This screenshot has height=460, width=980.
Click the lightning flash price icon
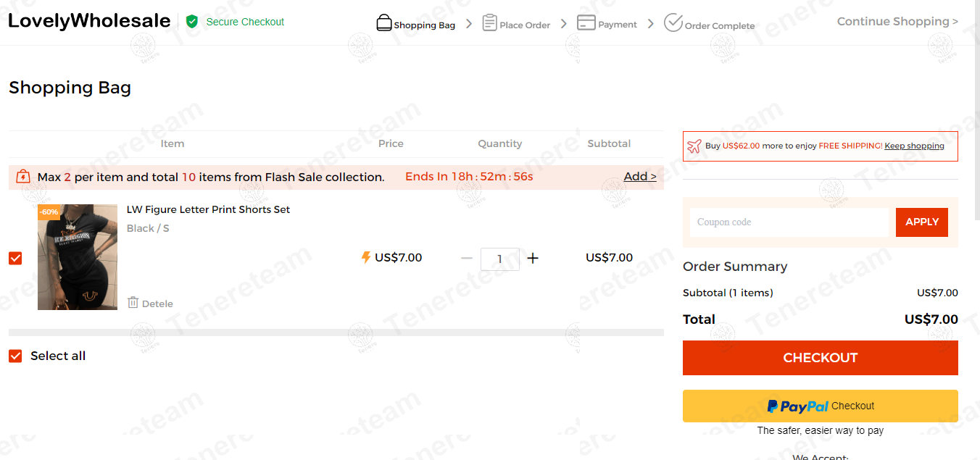[366, 258]
